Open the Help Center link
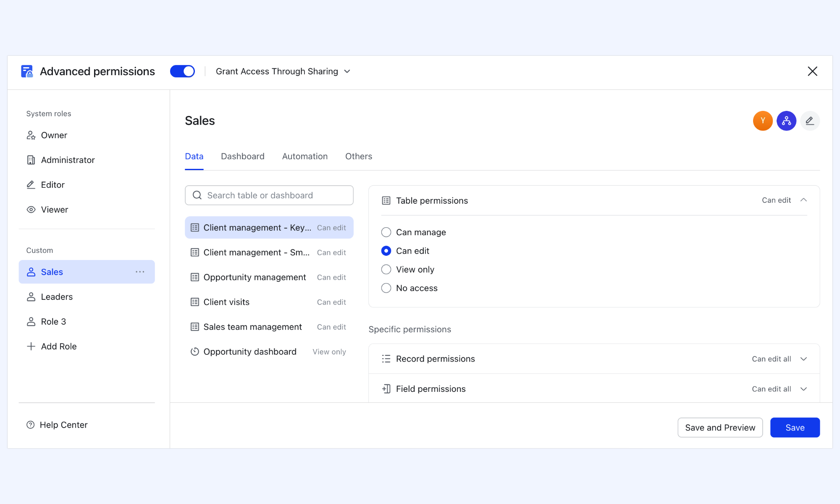Image resolution: width=840 pixels, height=504 pixels. click(57, 425)
